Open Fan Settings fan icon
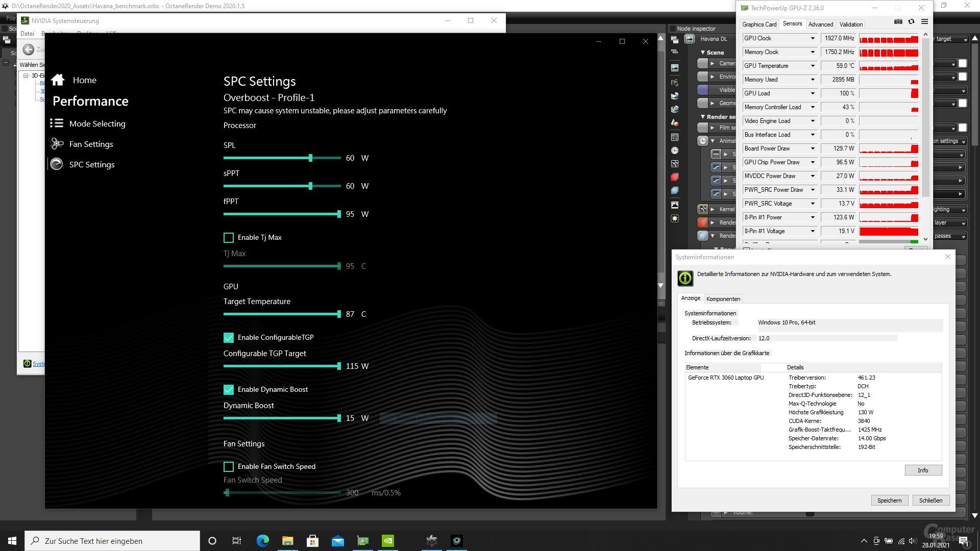This screenshot has height=551, width=980. pyautogui.click(x=57, y=144)
